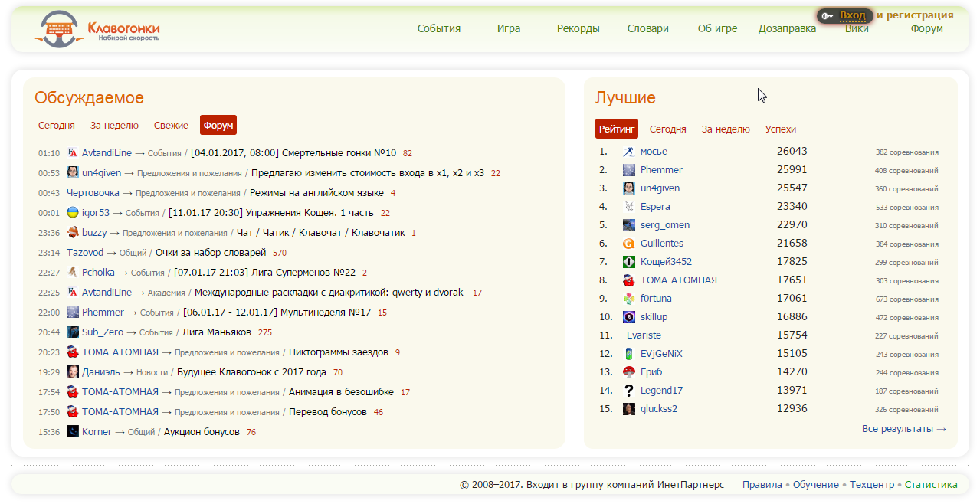Click Legend17's question mark avatar
The image size is (980, 504).
[x=629, y=391]
